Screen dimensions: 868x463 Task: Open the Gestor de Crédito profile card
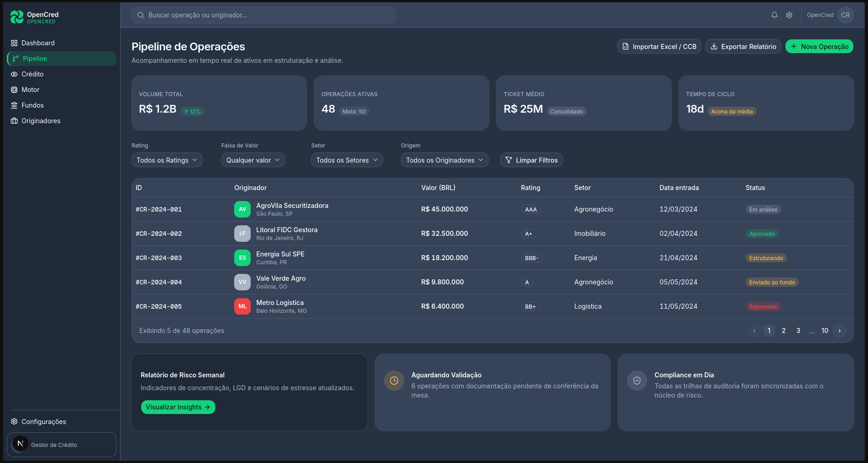tap(61, 445)
